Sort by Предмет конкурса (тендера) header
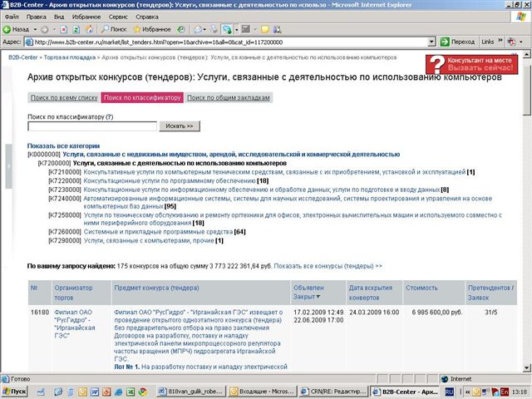The width and height of the screenshot is (532, 399). [156, 288]
